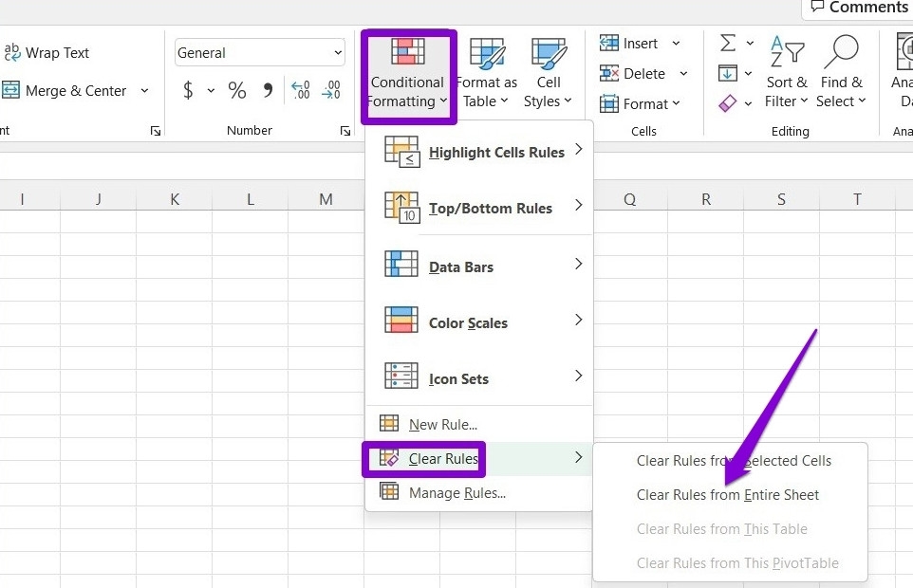Click Decrease Decimal icon
The width and height of the screenshot is (913, 588).
point(331,90)
